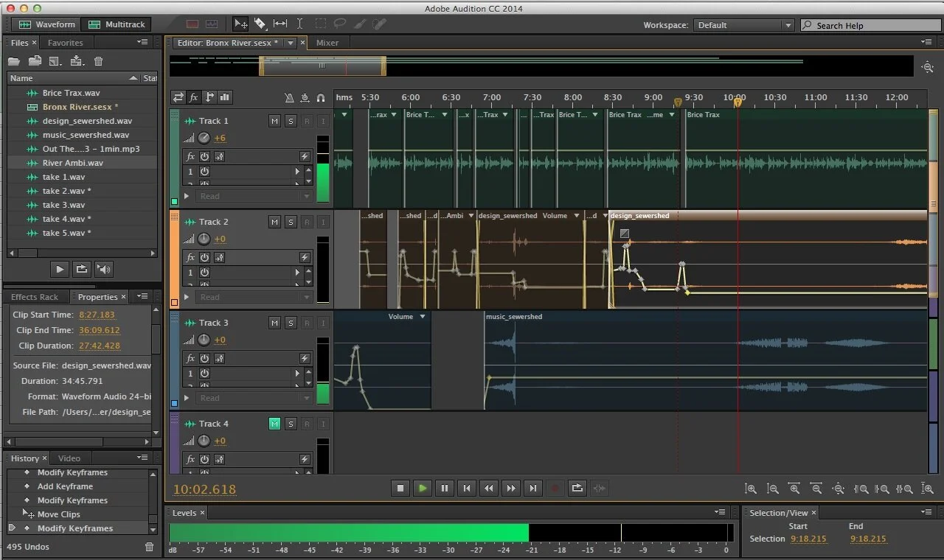Open the Editor file selector dropdown arrow
944x560 pixels.
pos(291,43)
